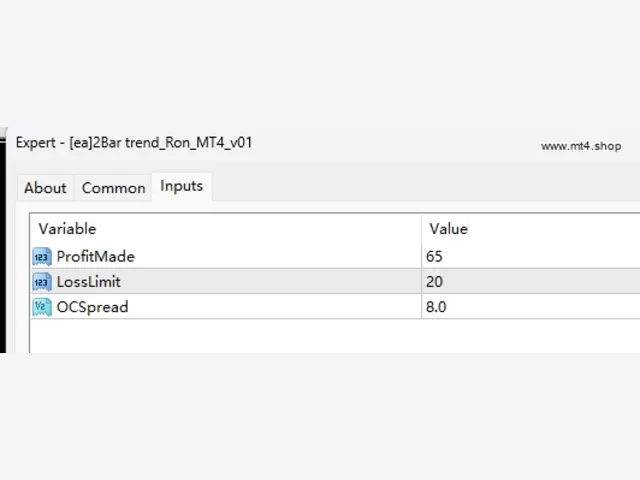640x480 pixels.
Task: Select the OCSpread variable name
Action: [x=92, y=307]
